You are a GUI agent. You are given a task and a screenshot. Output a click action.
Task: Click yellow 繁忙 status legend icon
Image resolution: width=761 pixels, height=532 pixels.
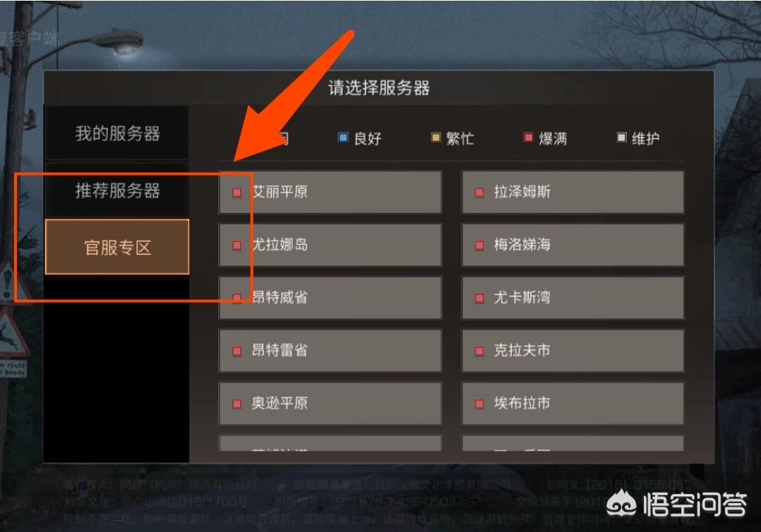[436, 138]
